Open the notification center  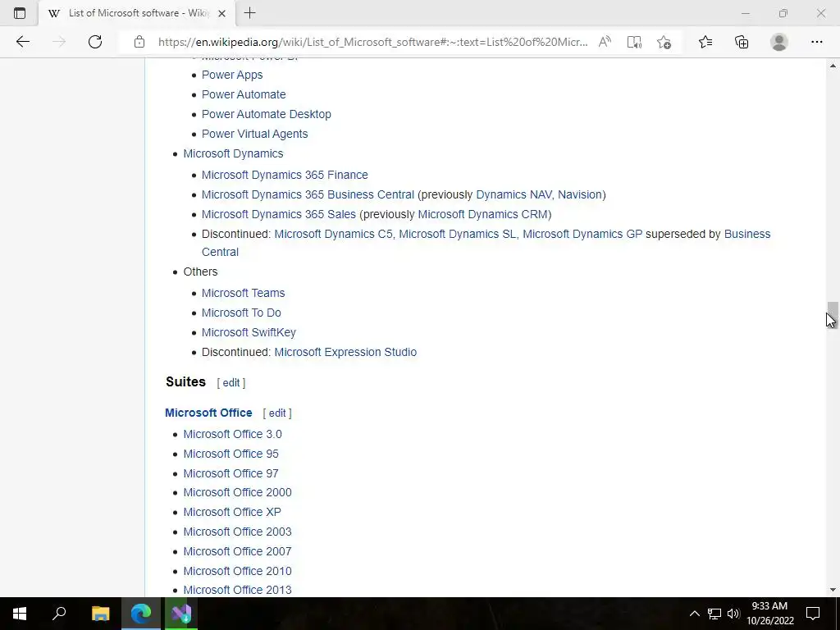click(x=813, y=614)
